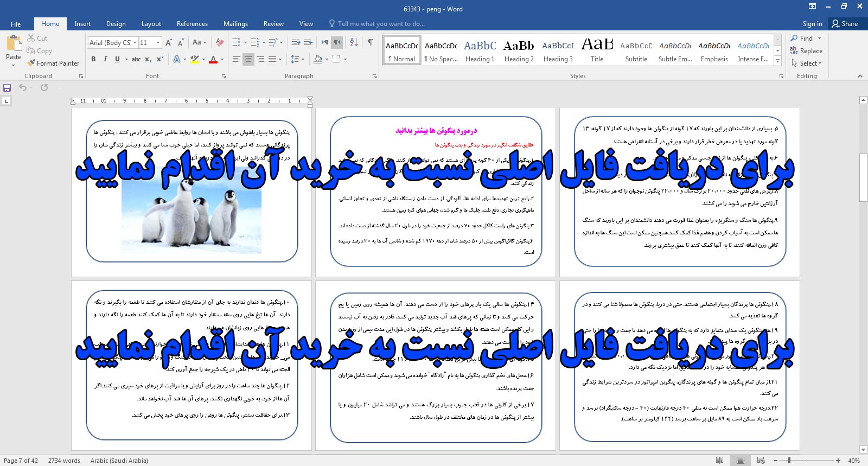Expand the Styles gallery more button
Screen dimensions: 868x466
[778, 61]
